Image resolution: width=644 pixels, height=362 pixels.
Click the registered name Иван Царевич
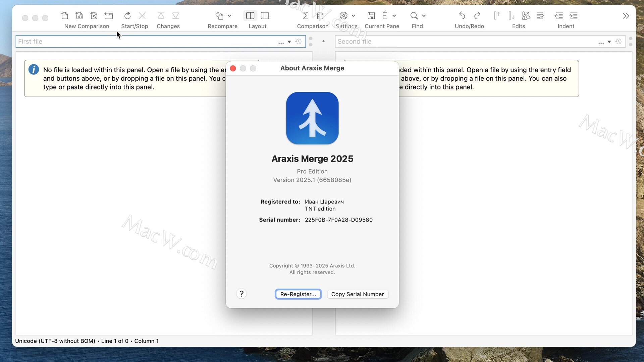[324, 202]
